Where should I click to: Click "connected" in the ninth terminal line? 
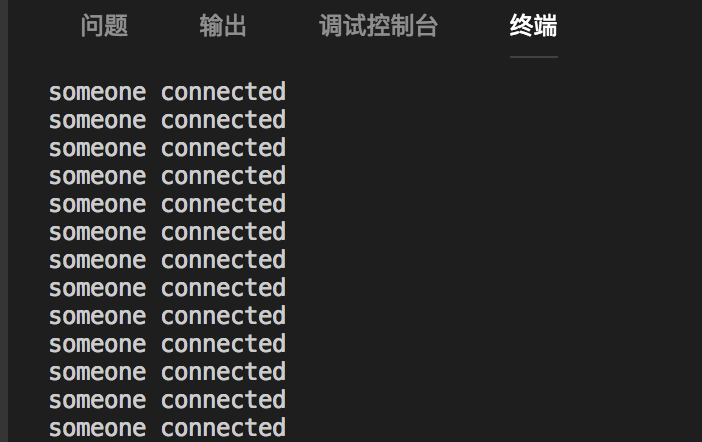coord(223,316)
